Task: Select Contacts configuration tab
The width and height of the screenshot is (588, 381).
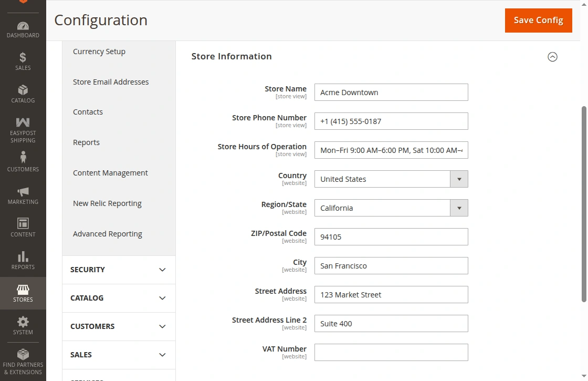Action: pyautogui.click(x=88, y=112)
